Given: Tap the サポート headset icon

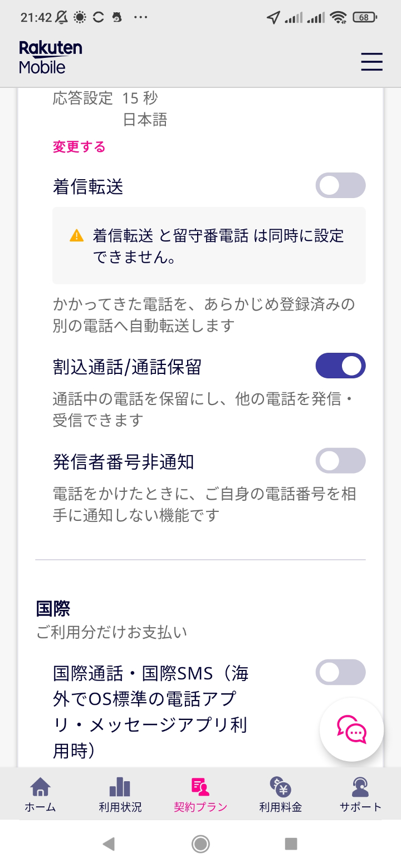Looking at the screenshot, I should pos(360,787).
